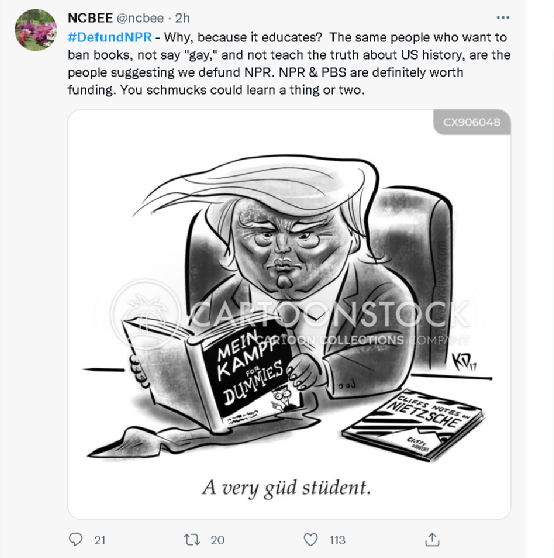The height and width of the screenshot is (558, 554).
Task: Open the tweet's three-dot more options menu
Action: [503, 17]
